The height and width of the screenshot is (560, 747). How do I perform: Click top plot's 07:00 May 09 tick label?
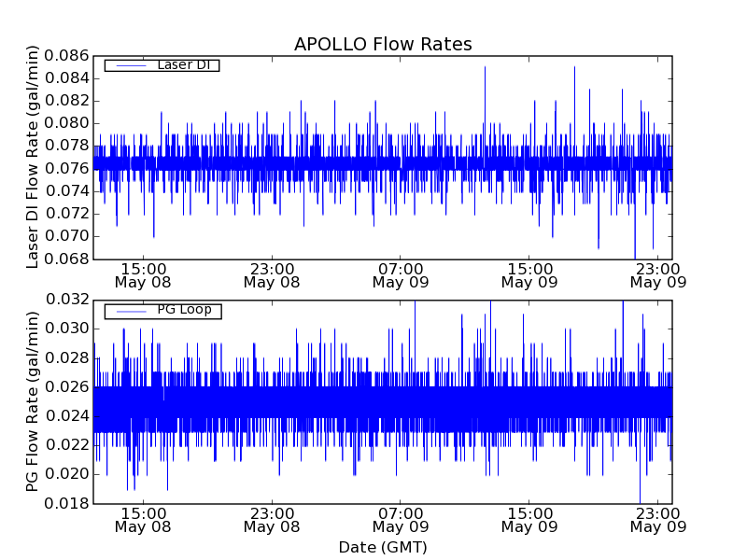[401, 274]
